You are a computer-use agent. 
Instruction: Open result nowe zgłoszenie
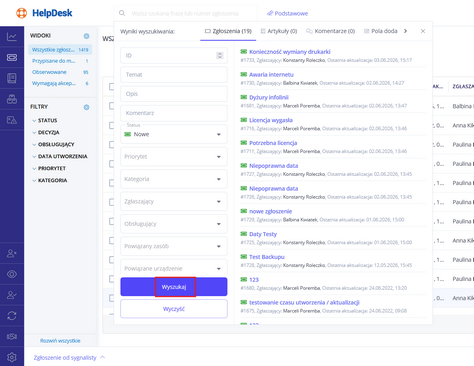pyautogui.click(x=270, y=211)
